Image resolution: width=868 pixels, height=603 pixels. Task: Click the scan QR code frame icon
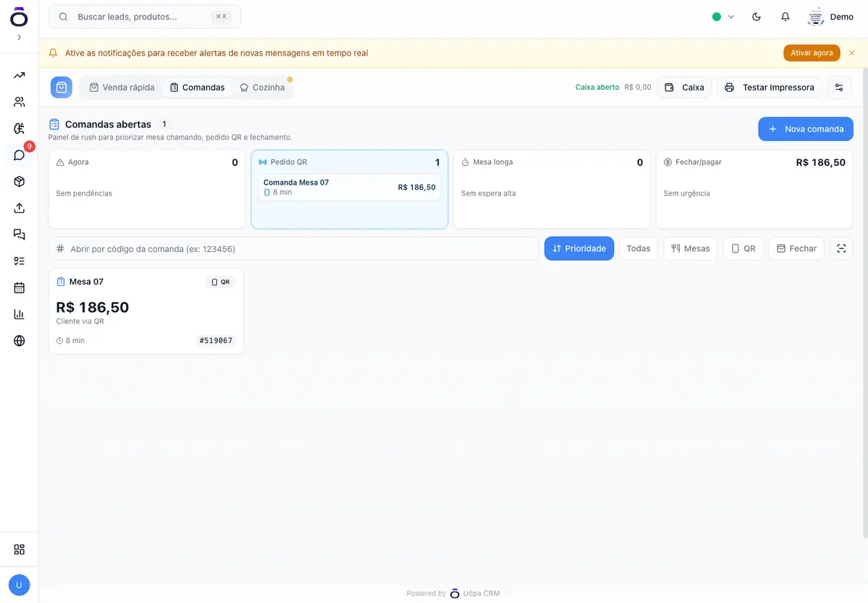coord(841,248)
